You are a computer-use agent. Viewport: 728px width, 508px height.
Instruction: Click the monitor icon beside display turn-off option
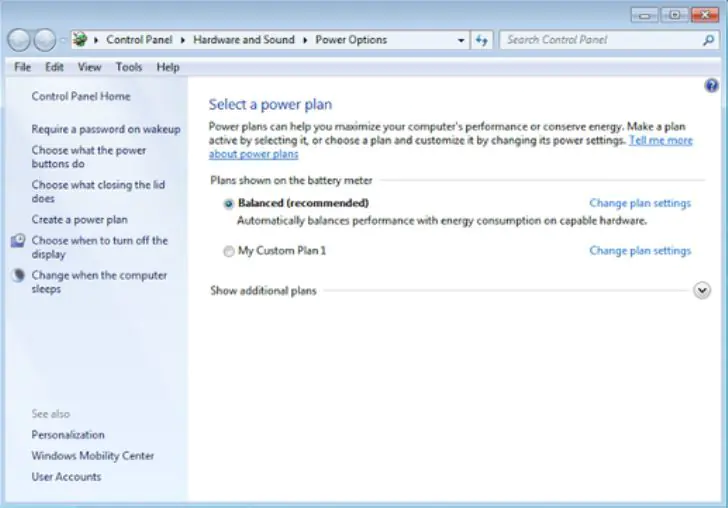click(18, 241)
